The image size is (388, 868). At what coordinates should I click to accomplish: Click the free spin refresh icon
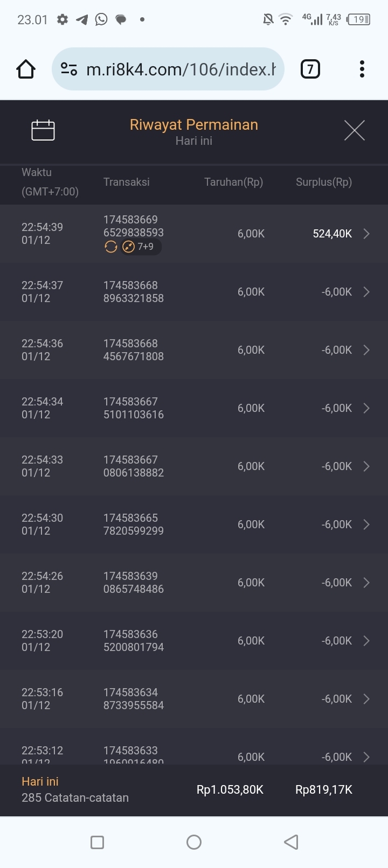pos(111,247)
